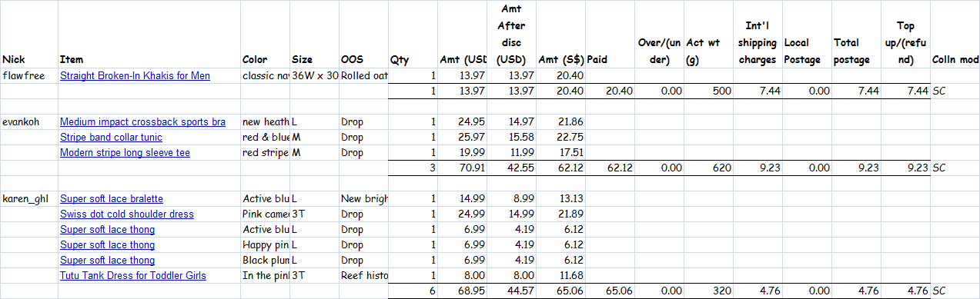This screenshot has width=980, height=299.
Task: Click Swiss dot cold shoulder dress link
Action: (127, 214)
